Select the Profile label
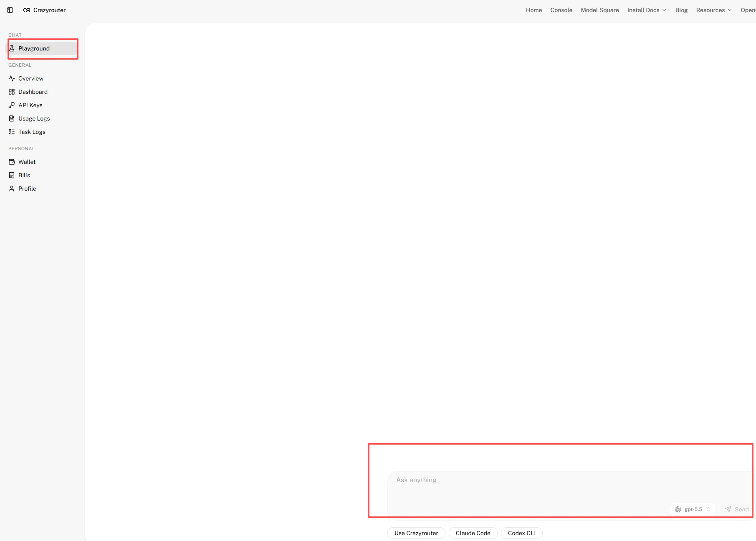The height and width of the screenshot is (541, 756). (x=27, y=189)
